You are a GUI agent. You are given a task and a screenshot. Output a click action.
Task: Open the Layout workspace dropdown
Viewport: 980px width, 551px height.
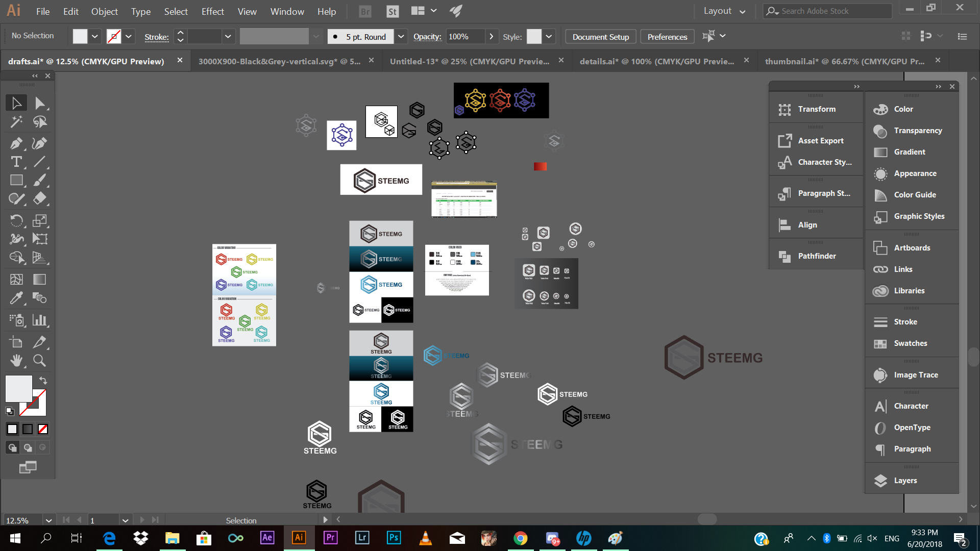point(724,11)
